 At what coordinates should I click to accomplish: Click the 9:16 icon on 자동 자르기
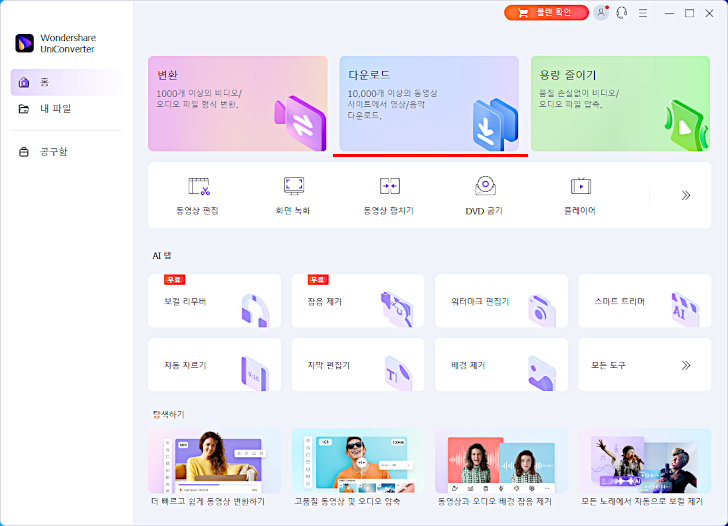click(x=254, y=373)
